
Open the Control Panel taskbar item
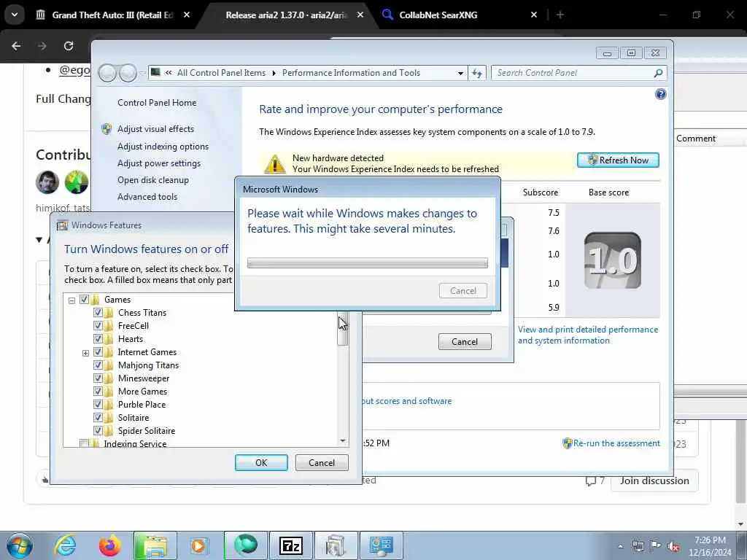[381, 545]
